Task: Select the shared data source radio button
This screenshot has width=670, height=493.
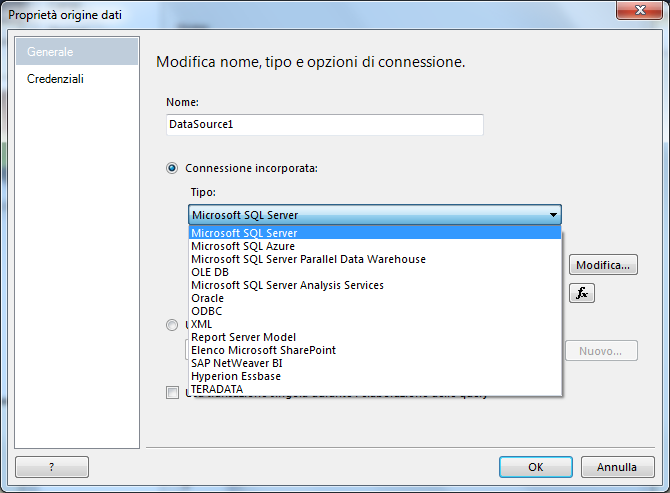Action: 172,325
